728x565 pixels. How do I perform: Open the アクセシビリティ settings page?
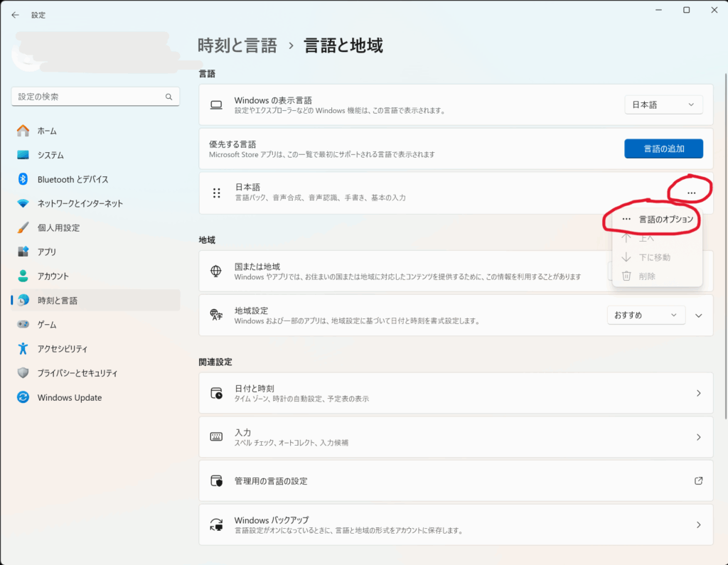[x=95, y=349]
